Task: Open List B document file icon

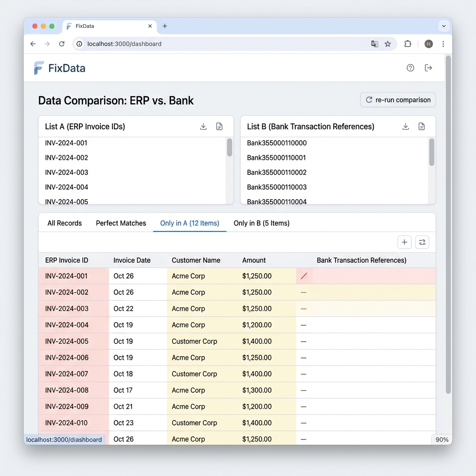Action: pyautogui.click(x=421, y=126)
